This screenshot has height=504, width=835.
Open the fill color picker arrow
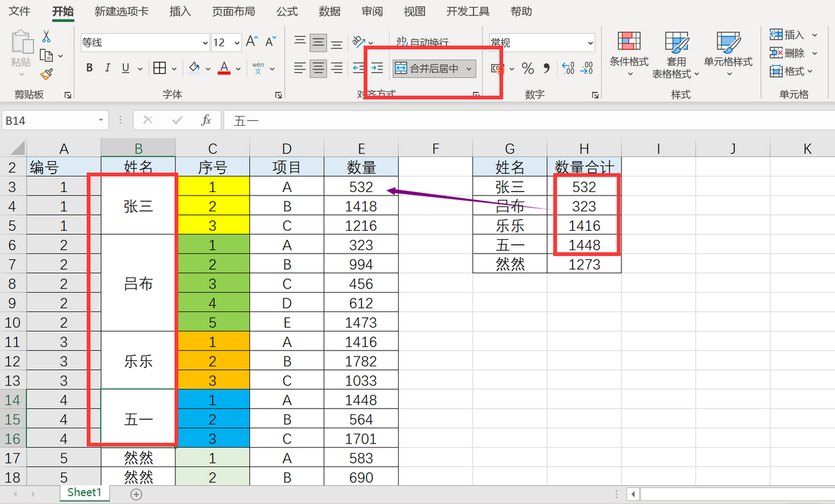coord(207,68)
